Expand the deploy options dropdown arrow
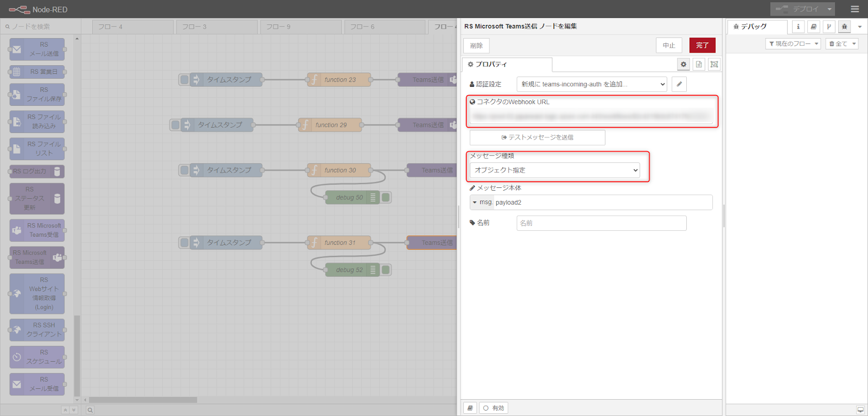The width and height of the screenshot is (868, 416). point(829,9)
